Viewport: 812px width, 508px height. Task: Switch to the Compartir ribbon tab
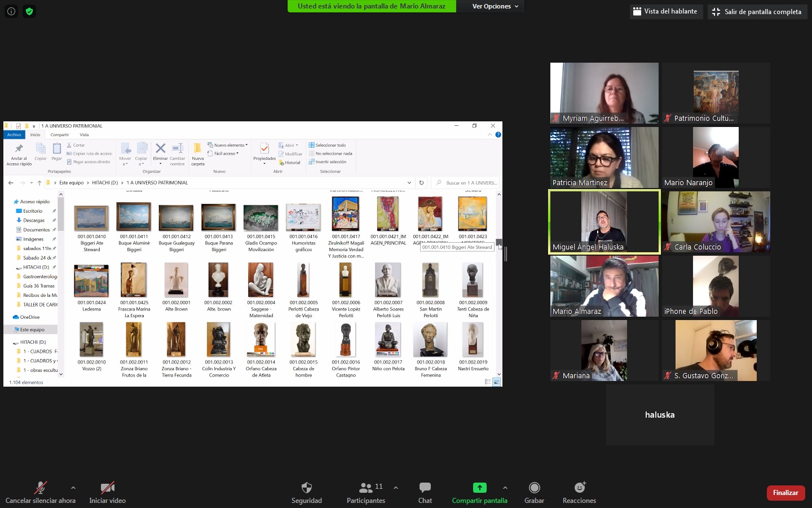pos(60,135)
